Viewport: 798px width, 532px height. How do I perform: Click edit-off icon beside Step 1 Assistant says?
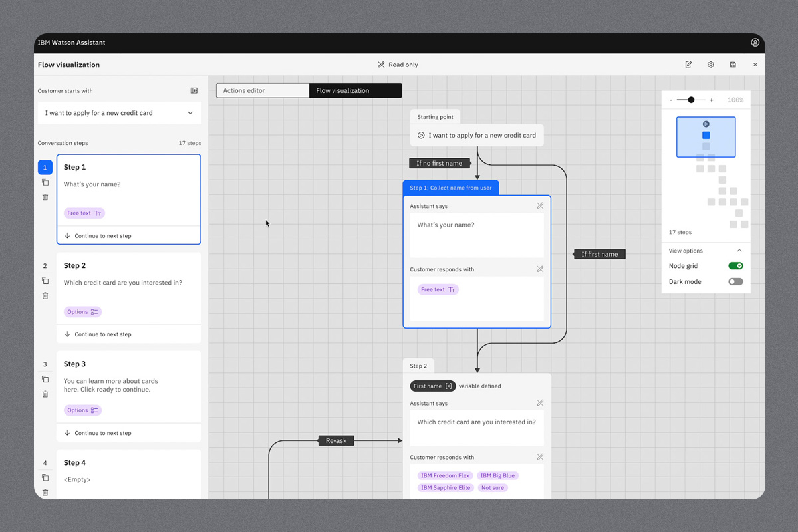pos(540,206)
